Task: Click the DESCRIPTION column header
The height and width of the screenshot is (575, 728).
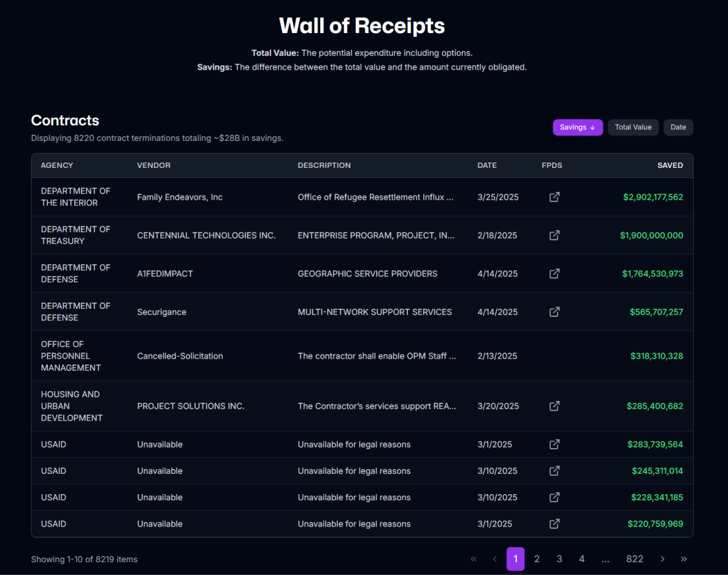Action: pos(324,165)
